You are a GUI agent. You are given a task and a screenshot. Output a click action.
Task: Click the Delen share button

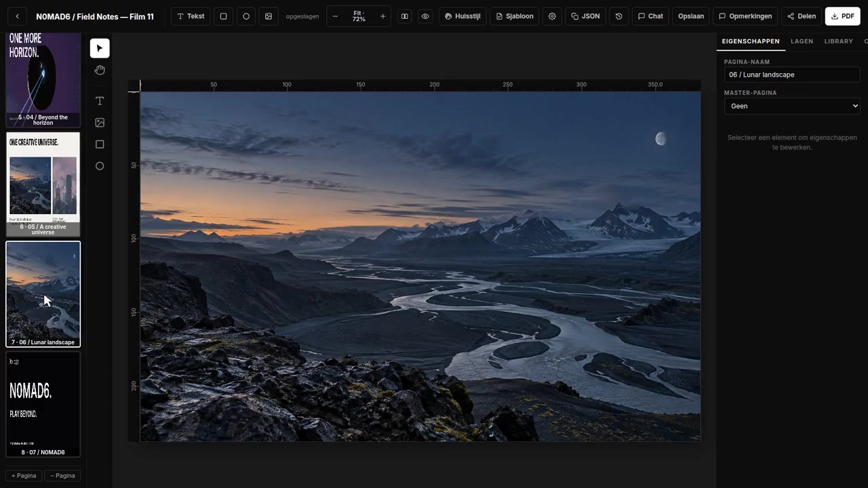pos(802,16)
